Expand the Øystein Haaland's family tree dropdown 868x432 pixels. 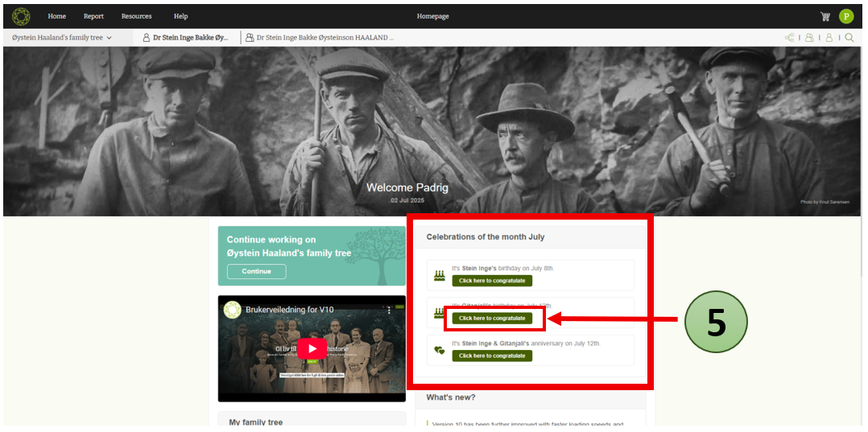[x=62, y=38]
